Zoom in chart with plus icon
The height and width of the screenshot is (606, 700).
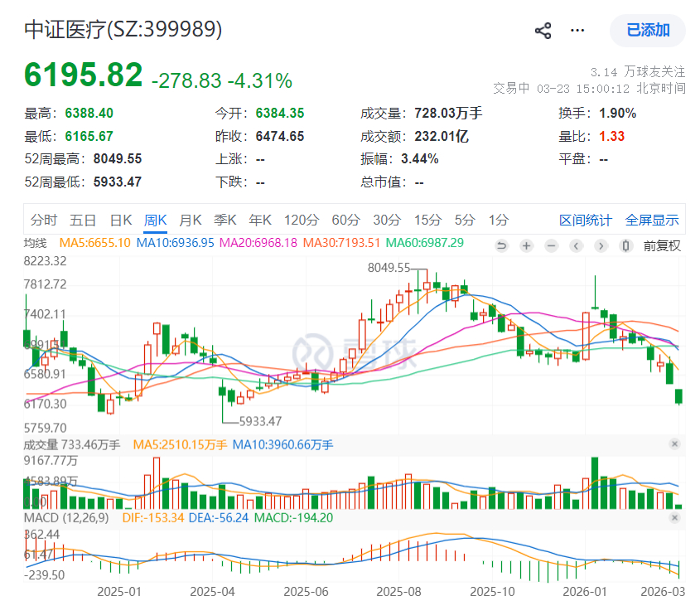coord(527,245)
